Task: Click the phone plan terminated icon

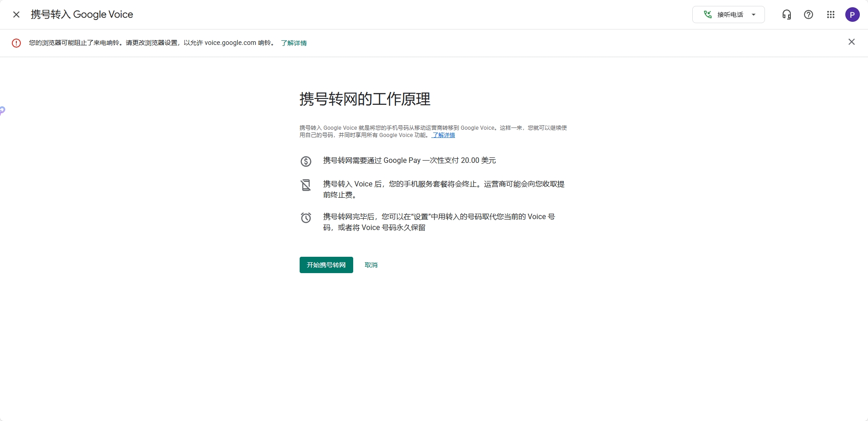Action: tap(306, 185)
